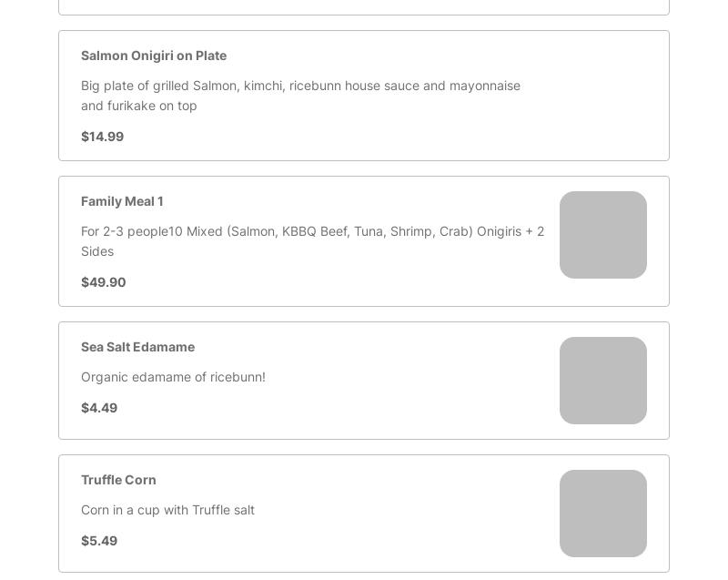This screenshot has height=580, width=728.
Task: Open the Salmon Onigiri on Plate item title
Action: [x=154, y=56]
